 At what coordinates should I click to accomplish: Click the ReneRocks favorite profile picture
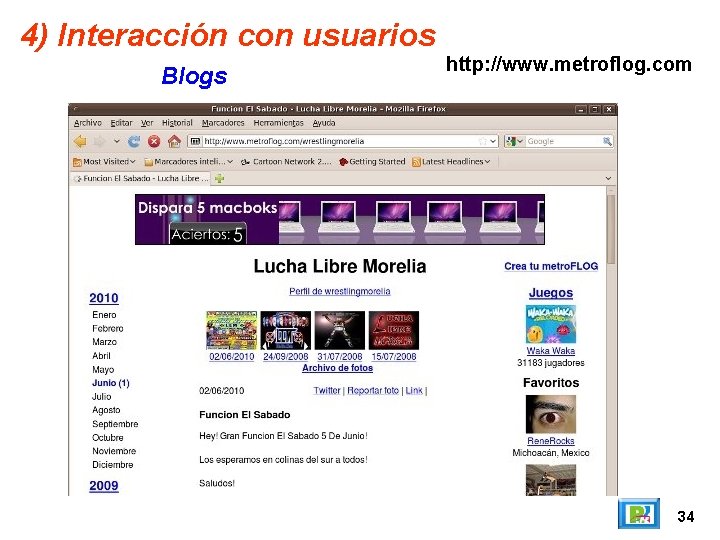551,414
